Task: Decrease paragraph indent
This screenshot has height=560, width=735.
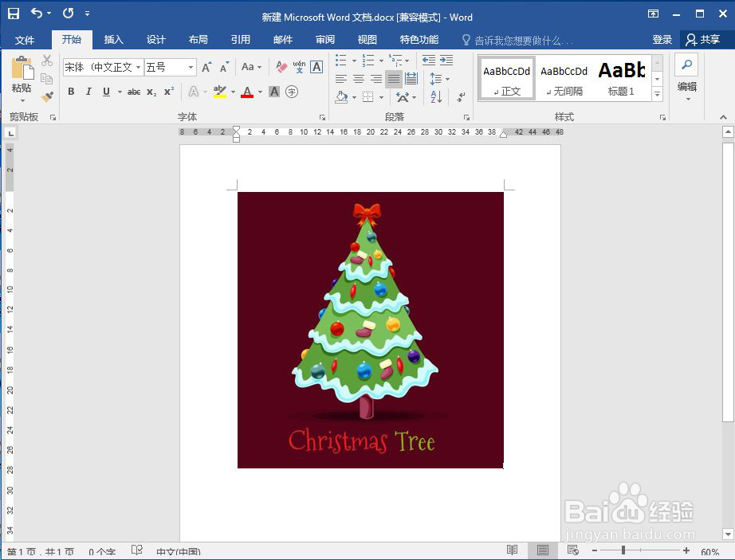Action: (x=428, y=60)
